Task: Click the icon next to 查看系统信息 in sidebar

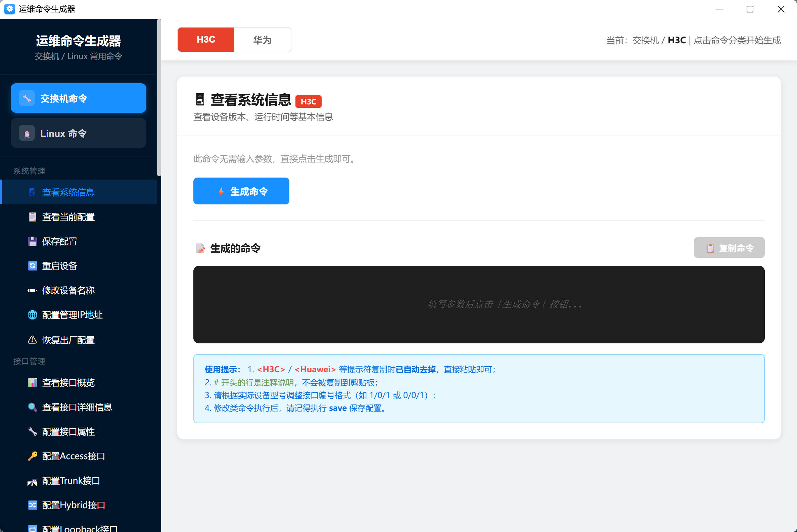Action: pyautogui.click(x=32, y=192)
